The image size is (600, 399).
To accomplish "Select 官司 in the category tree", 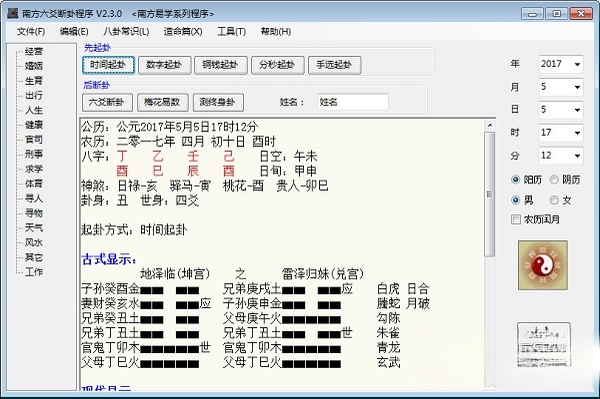I will 34,140.
